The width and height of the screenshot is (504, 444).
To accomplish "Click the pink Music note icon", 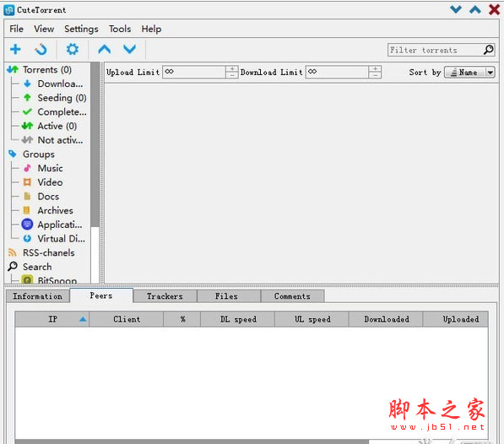I will pos(27,168).
